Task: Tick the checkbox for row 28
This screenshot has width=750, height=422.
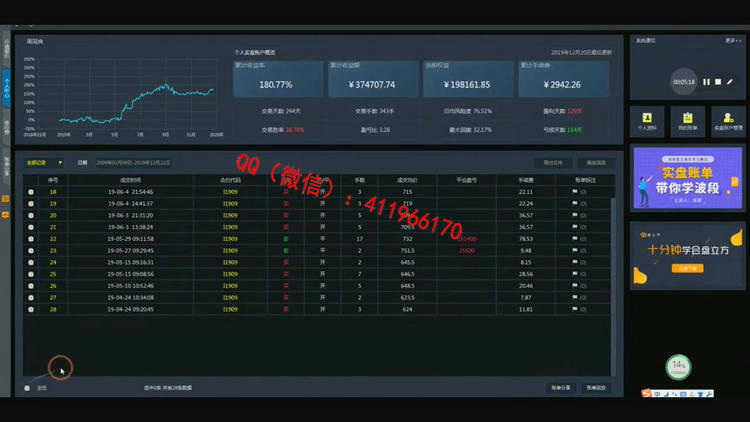Action: coord(31,309)
